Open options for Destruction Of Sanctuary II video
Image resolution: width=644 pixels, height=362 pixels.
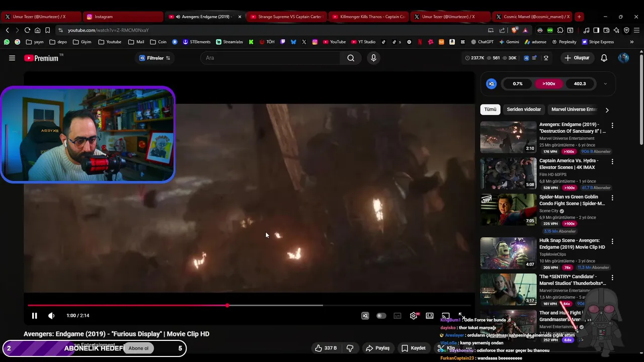(612, 125)
